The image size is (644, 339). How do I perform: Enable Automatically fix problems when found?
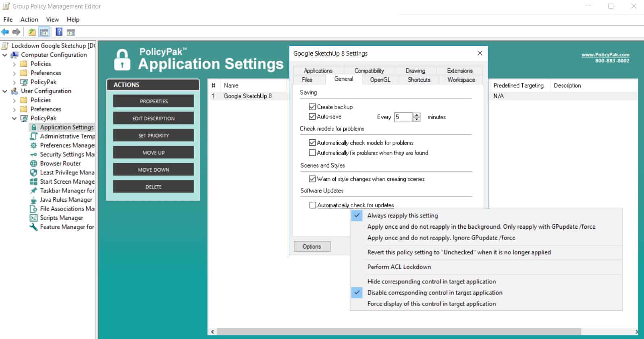312,153
